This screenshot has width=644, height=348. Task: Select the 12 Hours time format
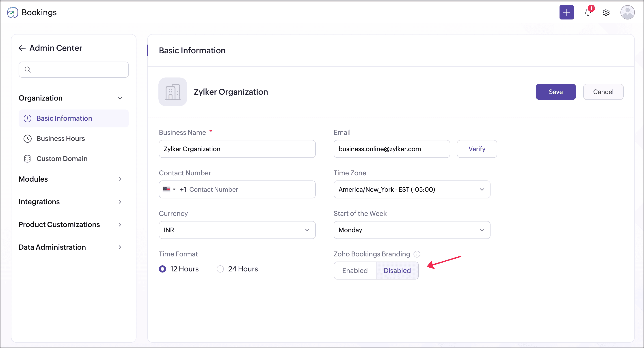point(162,269)
